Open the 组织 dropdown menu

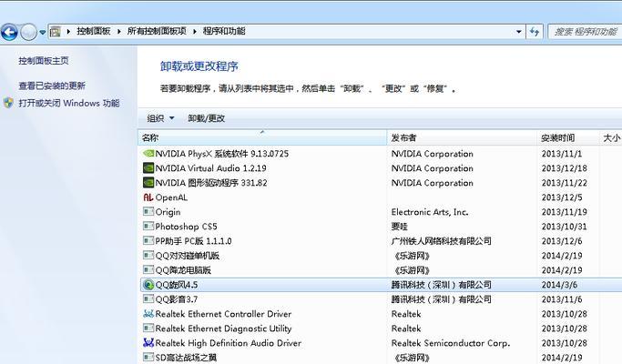coord(160,118)
